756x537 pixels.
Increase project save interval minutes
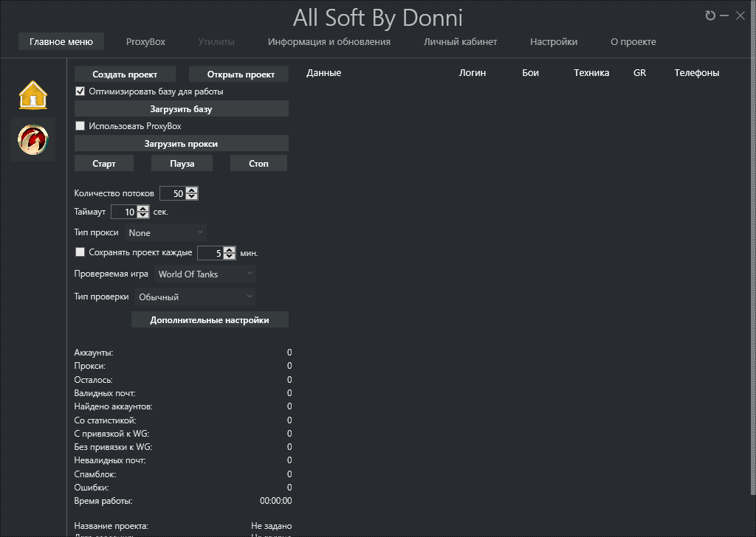(230, 249)
